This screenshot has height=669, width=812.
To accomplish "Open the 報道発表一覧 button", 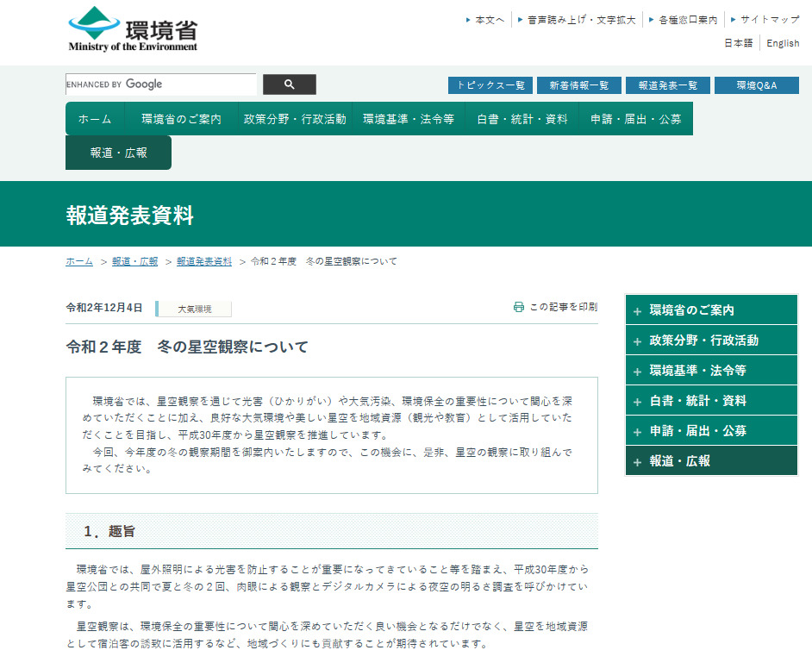I will tap(667, 85).
